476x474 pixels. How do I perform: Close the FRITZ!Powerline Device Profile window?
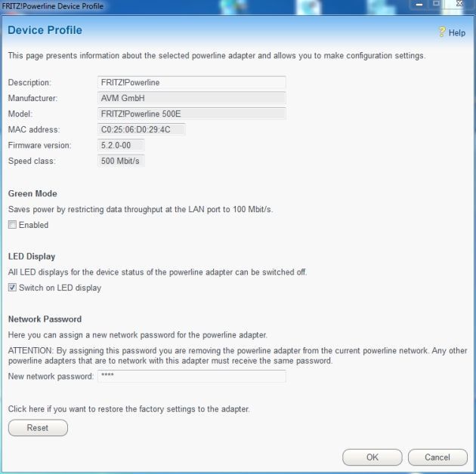459,4
